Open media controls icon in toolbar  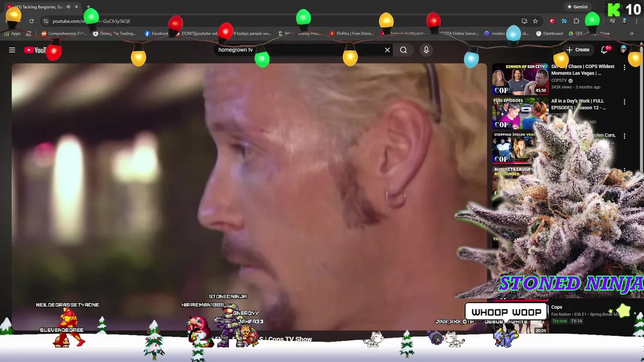[612, 21]
